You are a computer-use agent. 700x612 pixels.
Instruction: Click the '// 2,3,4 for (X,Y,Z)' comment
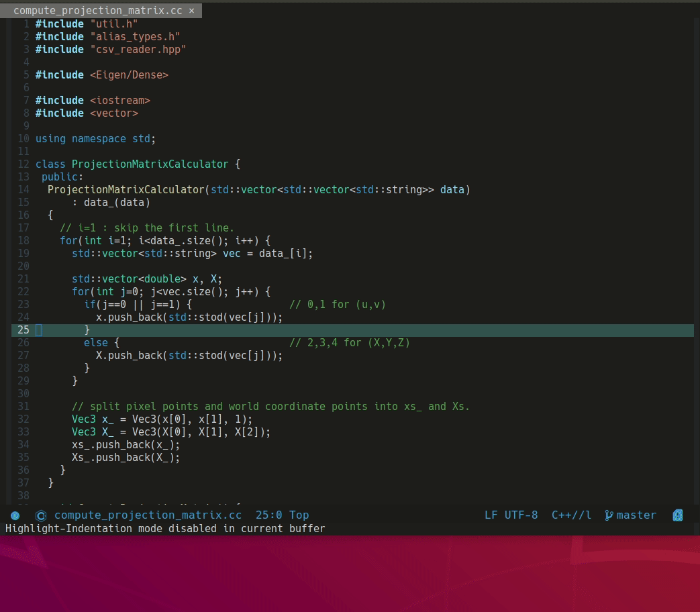(x=350, y=343)
